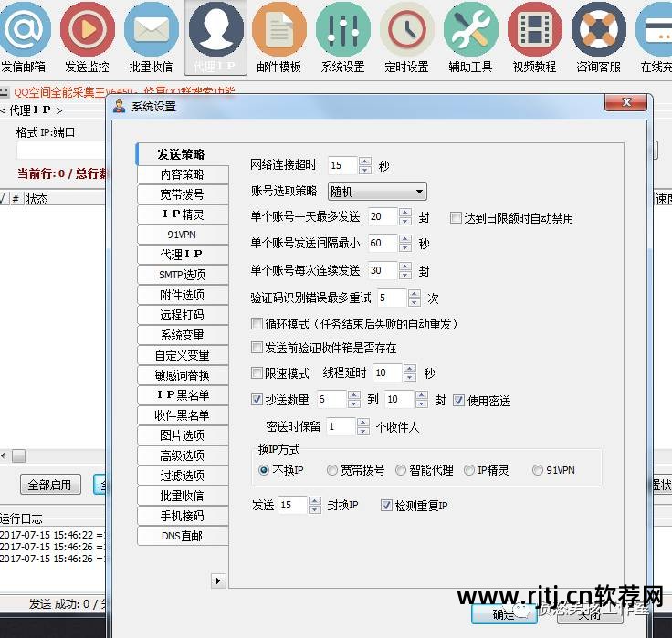
Task: Adjust 线程延时 stepper
Action: pos(410,372)
